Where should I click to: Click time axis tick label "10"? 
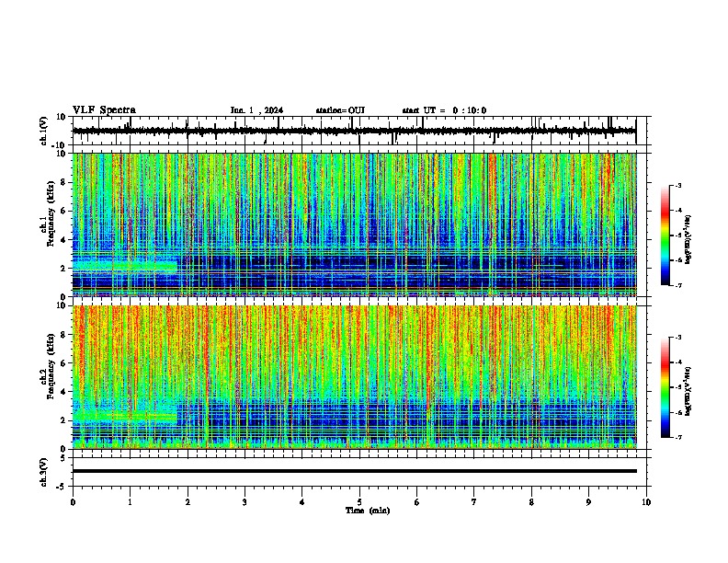pyautogui.click(x=646, y=502)
